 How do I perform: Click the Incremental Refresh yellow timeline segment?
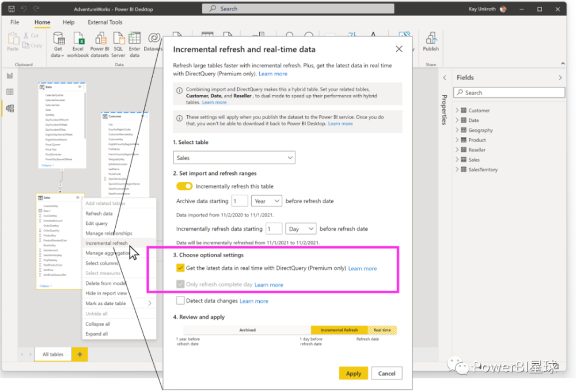click(x=339, y=330)
